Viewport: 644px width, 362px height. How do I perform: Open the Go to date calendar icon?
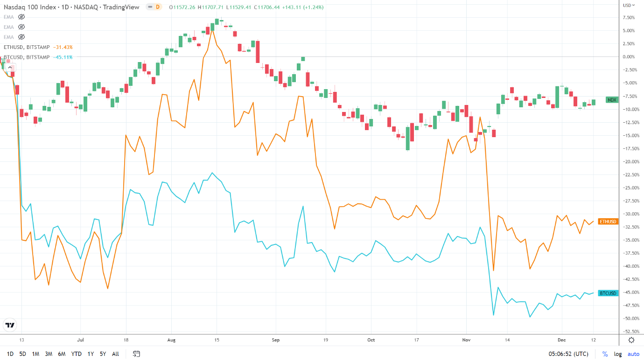[x=136, y=354]
